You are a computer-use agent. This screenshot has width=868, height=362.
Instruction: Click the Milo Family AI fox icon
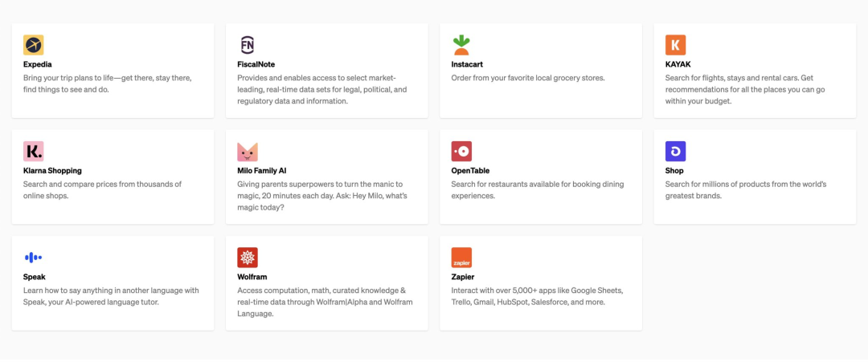pos(248,151)
